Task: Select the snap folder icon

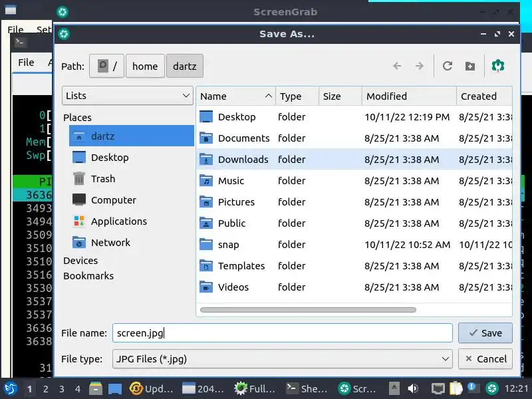Action: pos(206,245)
